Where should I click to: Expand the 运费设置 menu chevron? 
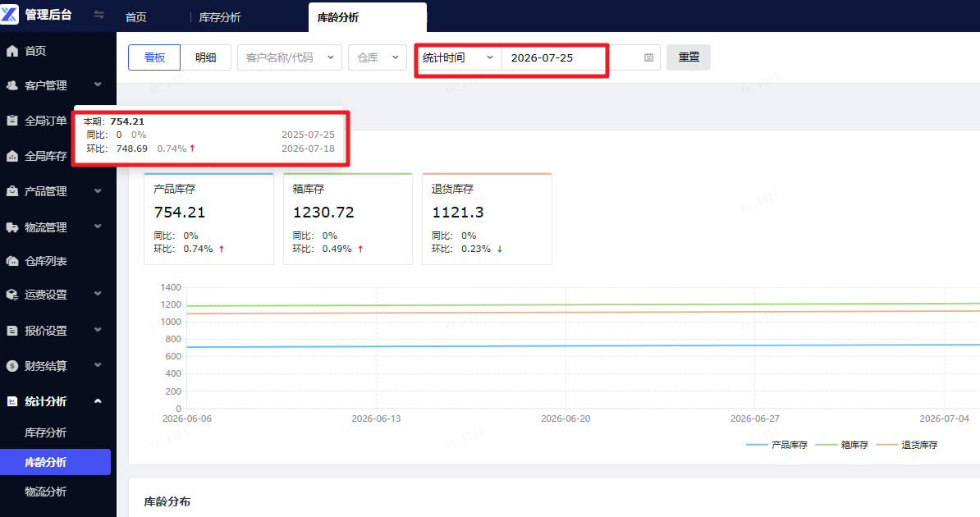(x=98, y=294)
